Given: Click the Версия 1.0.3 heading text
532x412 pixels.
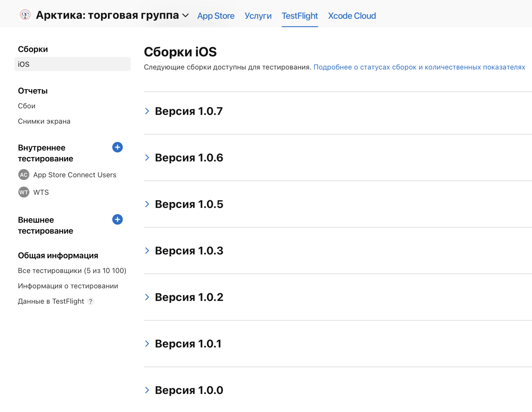Looking at the screenshot, I should click(x=189, y=251).
